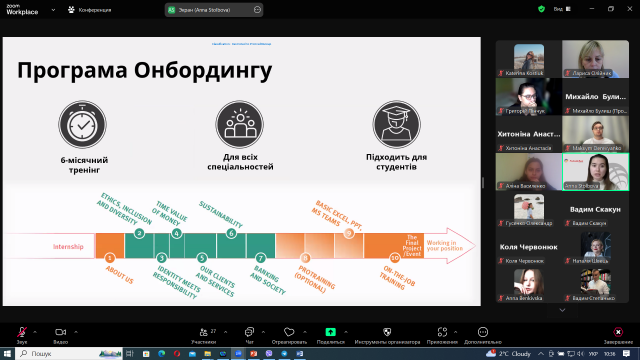Open Инструменты организатора host tools
The height and width of the screenshot is (360, 640).
(387, 335)
